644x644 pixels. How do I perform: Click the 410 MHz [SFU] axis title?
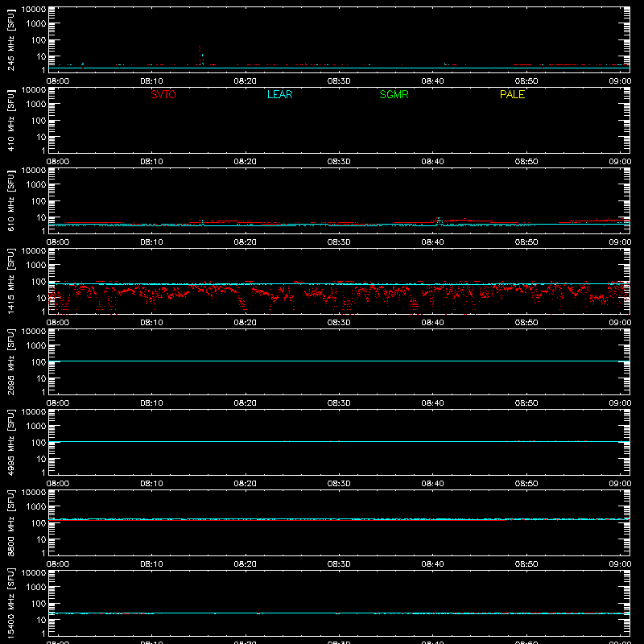click(10, 120)
